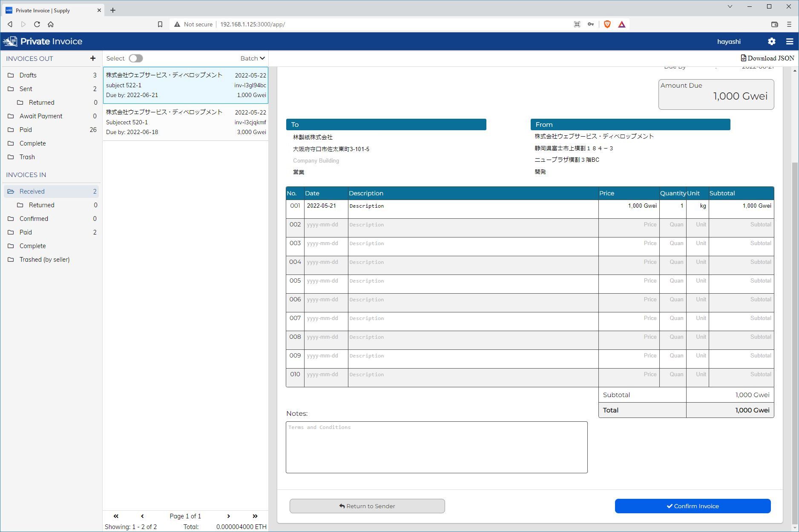
Task: Open the browser main menu icon
Action: click(789, 24)
